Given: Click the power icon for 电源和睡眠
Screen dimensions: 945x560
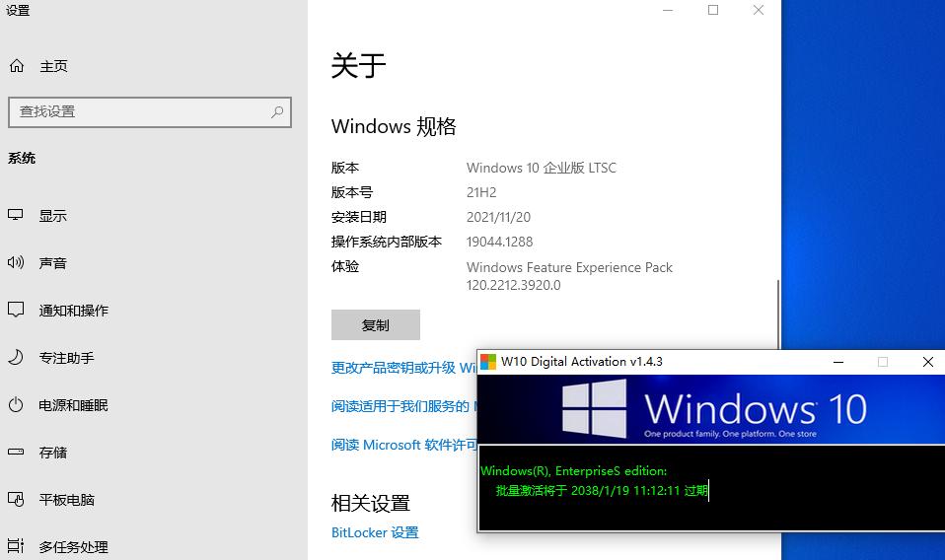Looking at the screenshot, I should click(x=16, y=404).
